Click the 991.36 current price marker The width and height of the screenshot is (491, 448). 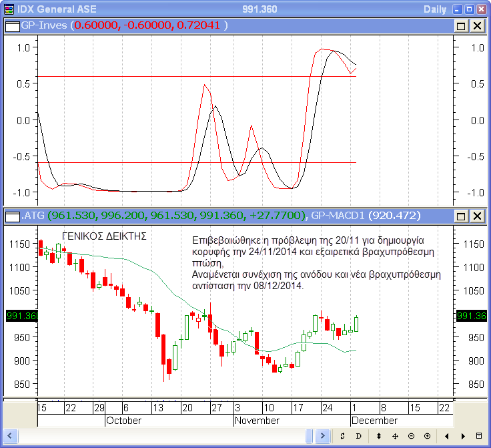19,315
